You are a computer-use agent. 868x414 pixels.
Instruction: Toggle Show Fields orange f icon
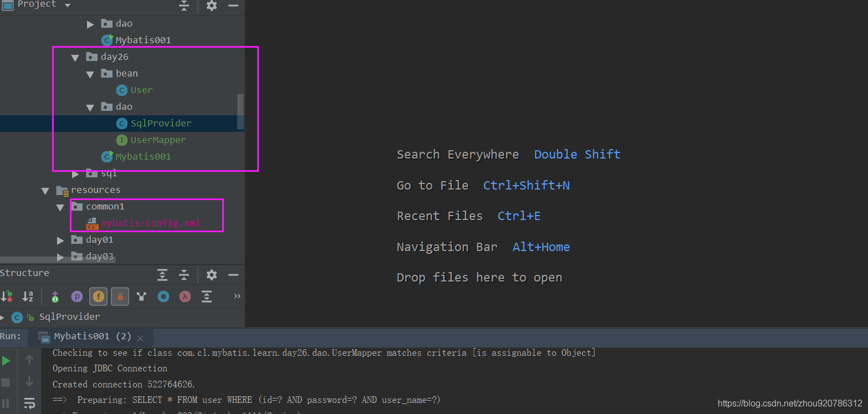(x=99, y=297)
